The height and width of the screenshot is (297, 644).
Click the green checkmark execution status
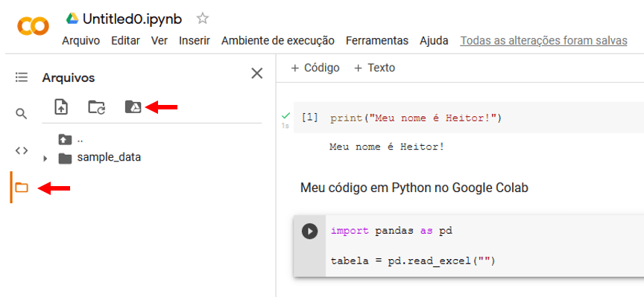pyautogui.click(x=286, y=116)
